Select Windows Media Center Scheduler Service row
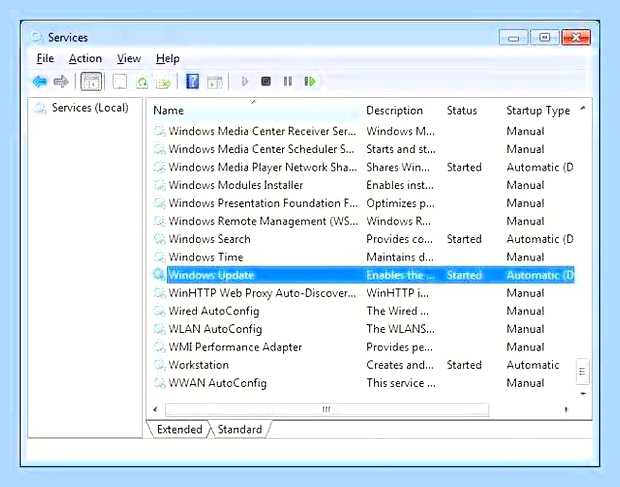620x487 pixels. 363,149
